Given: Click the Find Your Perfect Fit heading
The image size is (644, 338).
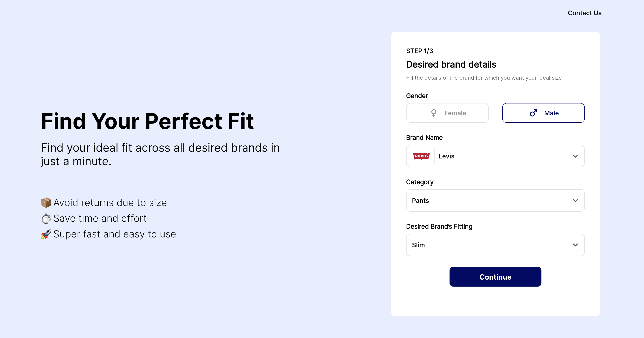Looking at the screenshot, I should (147, 121).
